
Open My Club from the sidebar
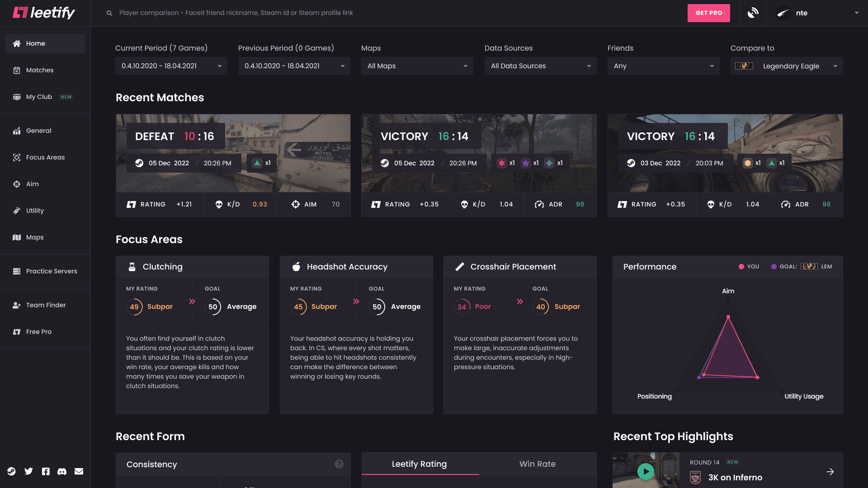[x=16, y=97]
